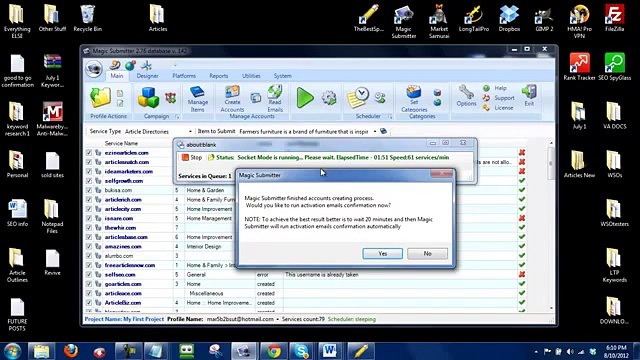
Task: Click Skype in the taskbar
Action: 301,351
